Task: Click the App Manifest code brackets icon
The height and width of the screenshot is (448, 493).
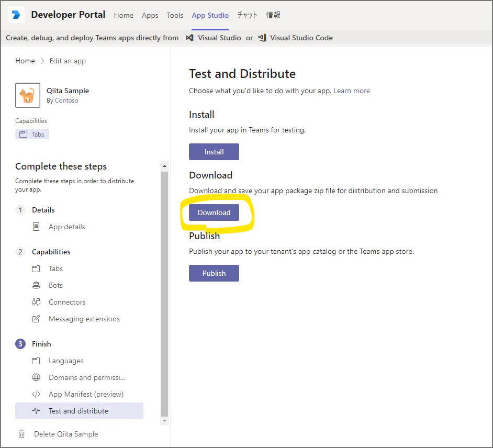Action: tap(36, 394)
